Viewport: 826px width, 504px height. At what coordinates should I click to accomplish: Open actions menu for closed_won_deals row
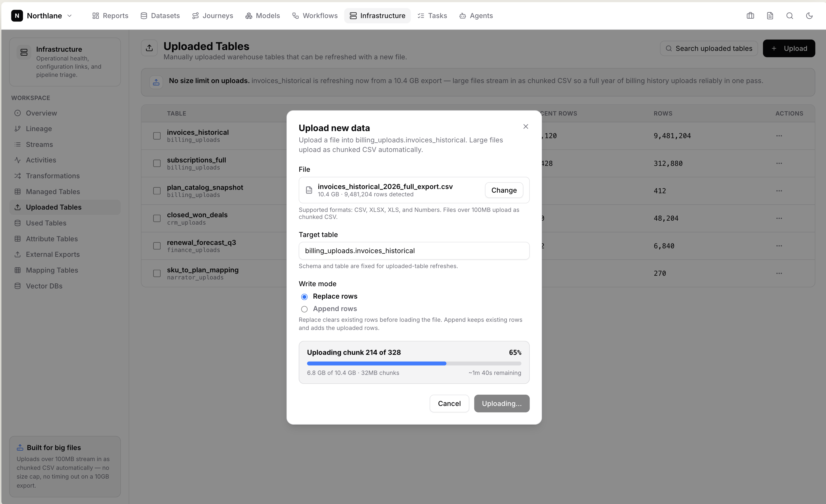(779, 218)
